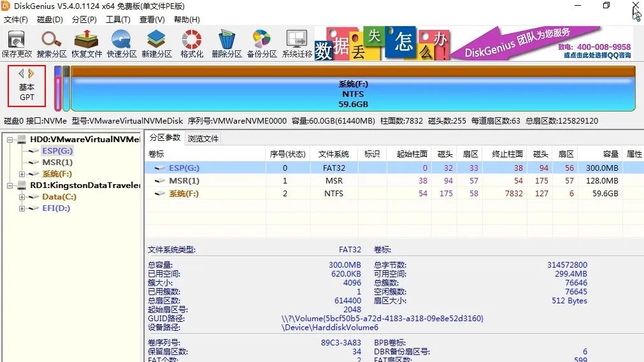Restore the window with the title bar button
Viewport: 644px width, 362px height.
pyautogui.click(x=606, y=5)
